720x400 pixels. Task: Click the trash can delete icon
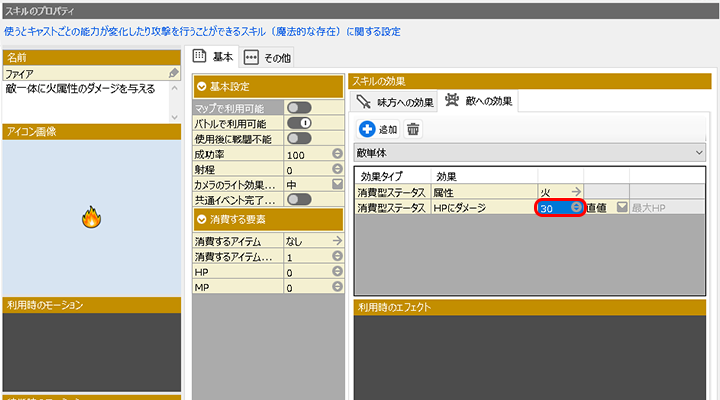(x=413, y=129)
